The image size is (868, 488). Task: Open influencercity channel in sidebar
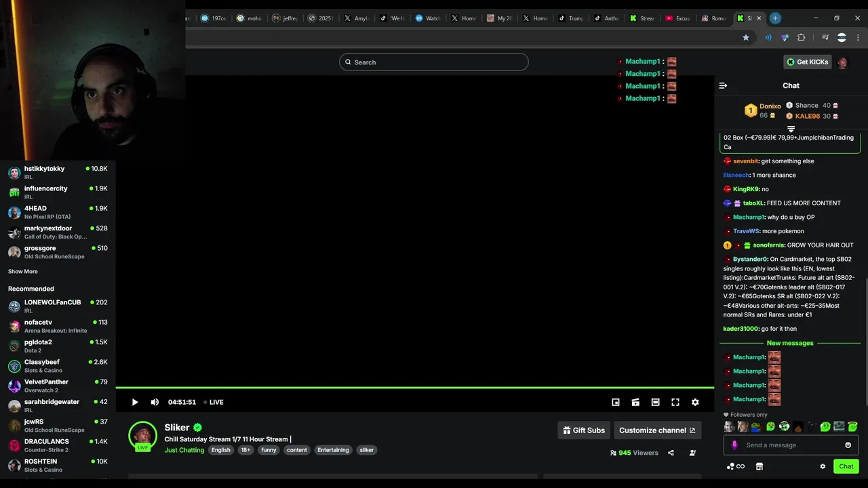58,192
